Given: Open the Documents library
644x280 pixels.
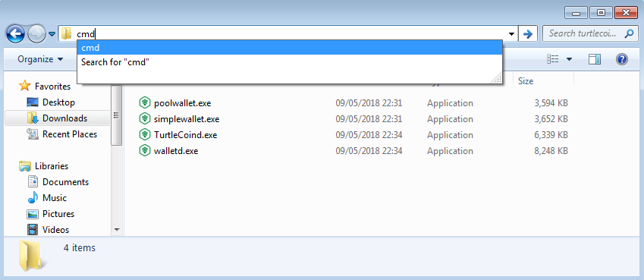Looking at the screenshot, I should pyautogui.click(x=66, y=182).
